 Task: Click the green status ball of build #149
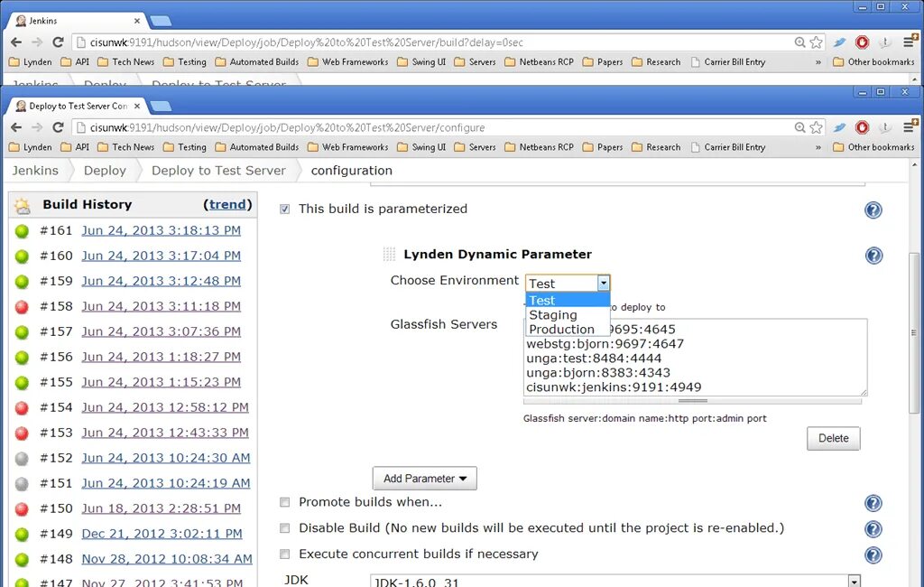coord(22,535)
